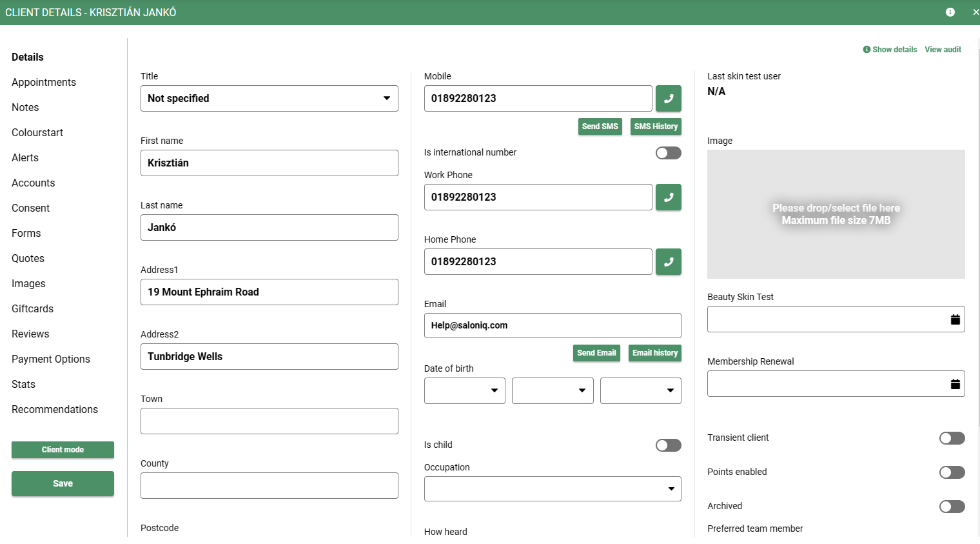Click the image drop/select file area
The image size is (980, 544).
[836, 214]
